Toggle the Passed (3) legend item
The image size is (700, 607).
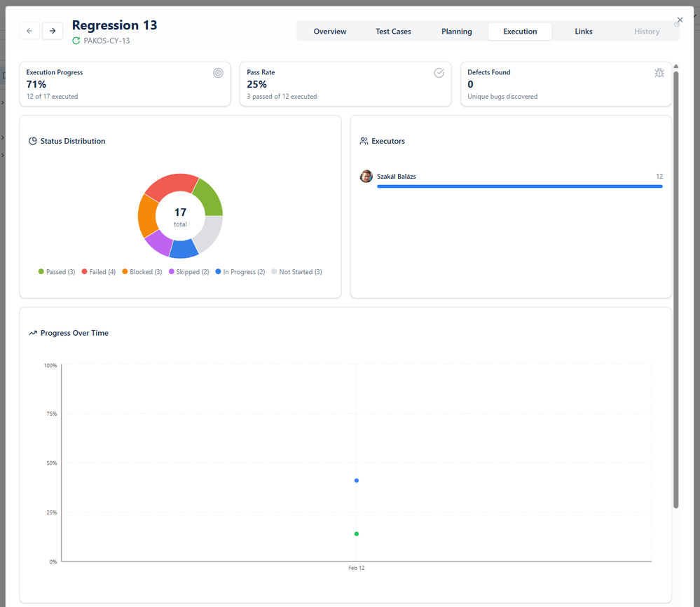57,272
